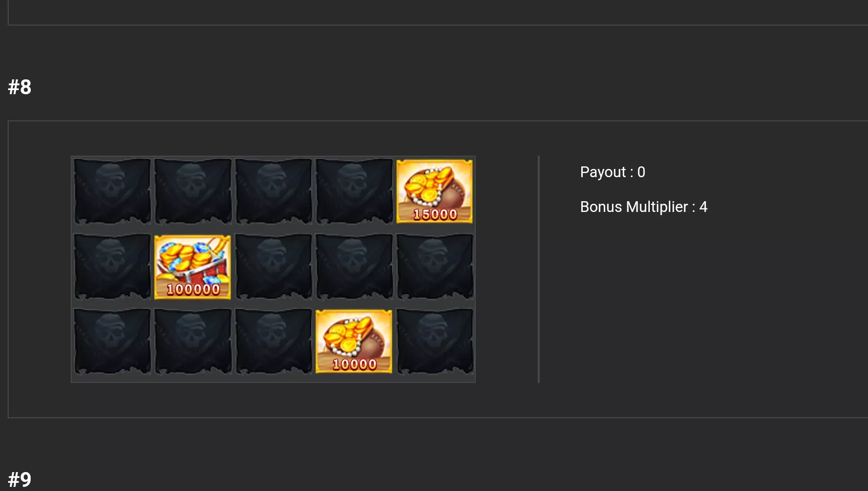Click pirate flag tile above the 100000 chest

pyautogui.click(x=193, y=191)
